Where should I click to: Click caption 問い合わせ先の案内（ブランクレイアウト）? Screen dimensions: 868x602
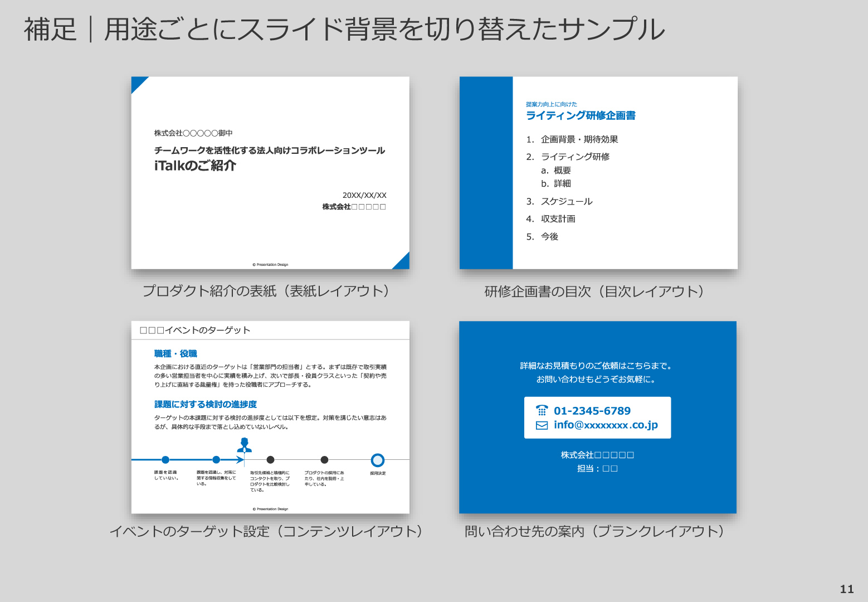594,531
